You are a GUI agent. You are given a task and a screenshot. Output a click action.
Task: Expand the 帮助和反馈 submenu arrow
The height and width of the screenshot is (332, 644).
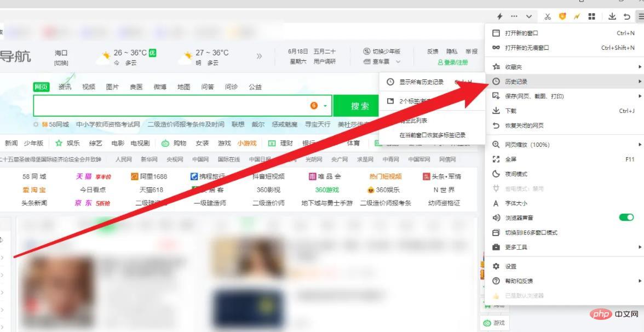click(640, 281)
